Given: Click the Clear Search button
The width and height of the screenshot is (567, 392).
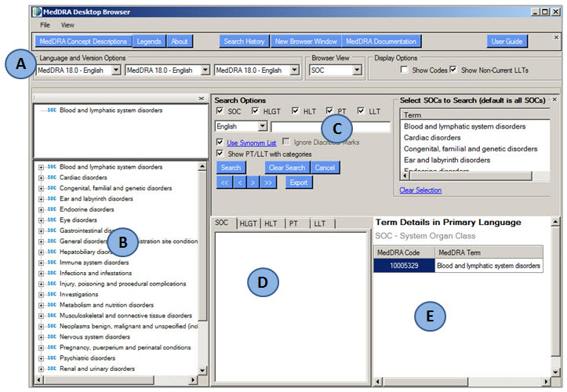Looking at the screenshot, I should tap(287, 168).
